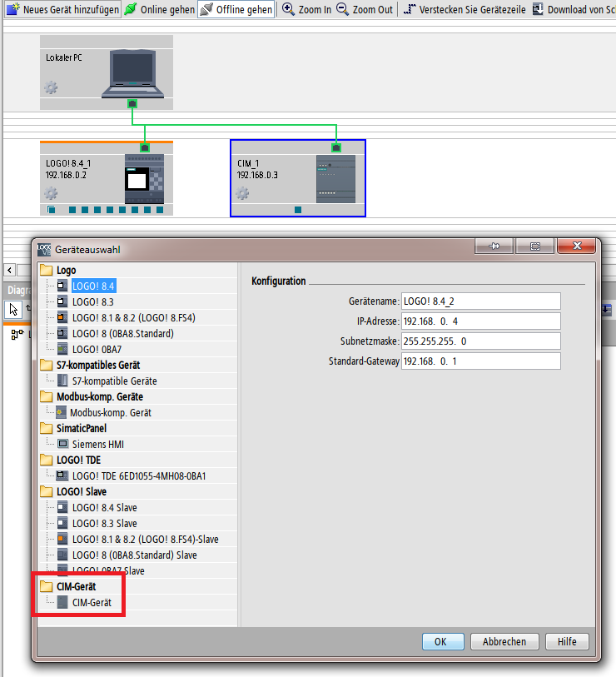Collapse S7-kompatibles Gerät folder
The image size is (616, 677).
click(x=46, y=366)
